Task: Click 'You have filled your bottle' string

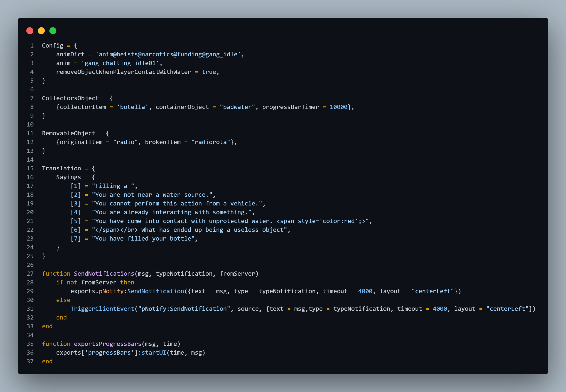Action: 143,239
